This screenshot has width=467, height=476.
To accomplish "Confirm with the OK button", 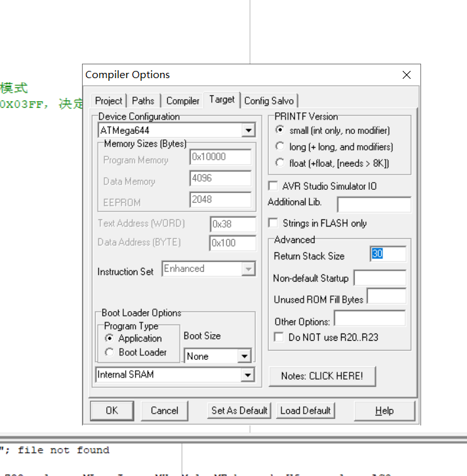I will pyautogui.click(x=112, y=410).
